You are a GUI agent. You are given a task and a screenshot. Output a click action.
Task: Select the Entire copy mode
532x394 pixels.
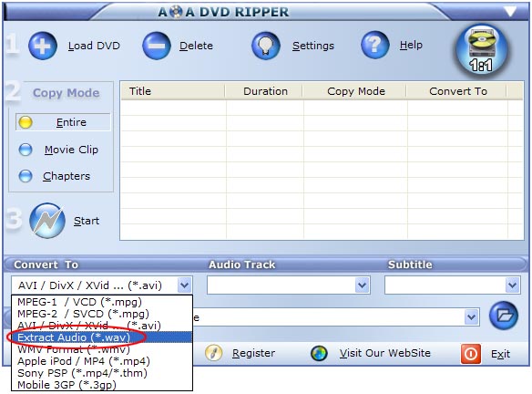[x=63, y=122]
